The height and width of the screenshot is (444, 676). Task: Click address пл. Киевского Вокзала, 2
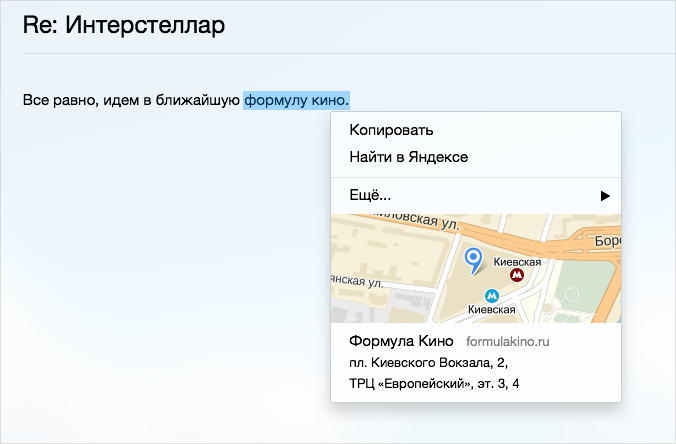(429, 363)
